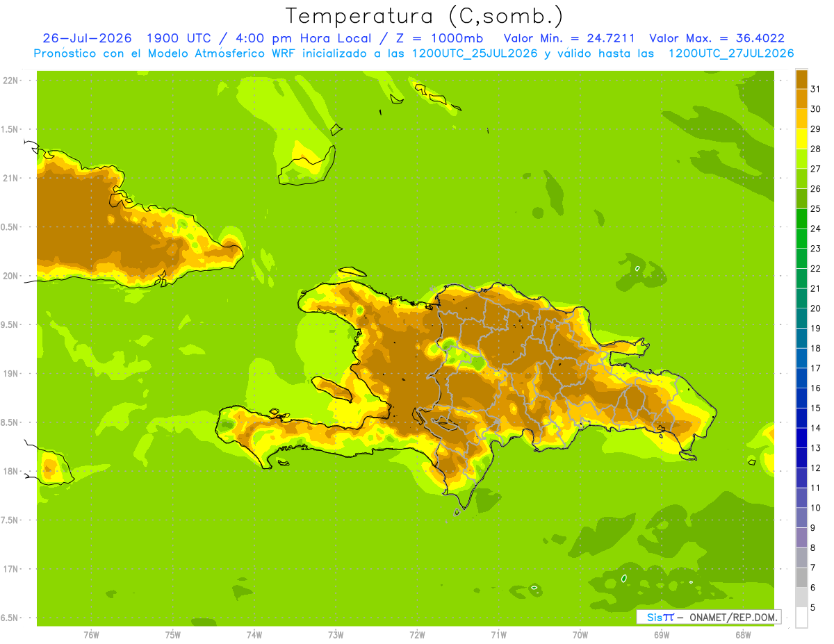Click legend value '5'
This screenshot has width=834, height=644.
[x=812, y=608]
